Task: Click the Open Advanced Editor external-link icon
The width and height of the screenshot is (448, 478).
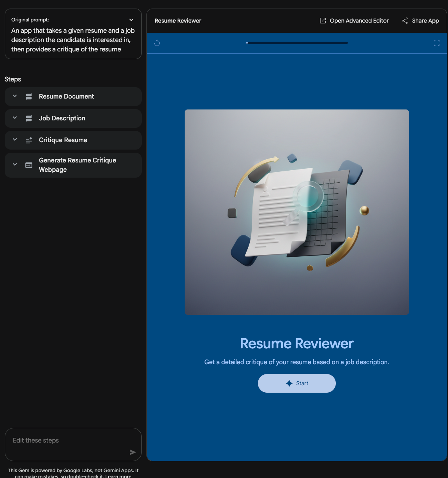Action: tap(323, 21)
